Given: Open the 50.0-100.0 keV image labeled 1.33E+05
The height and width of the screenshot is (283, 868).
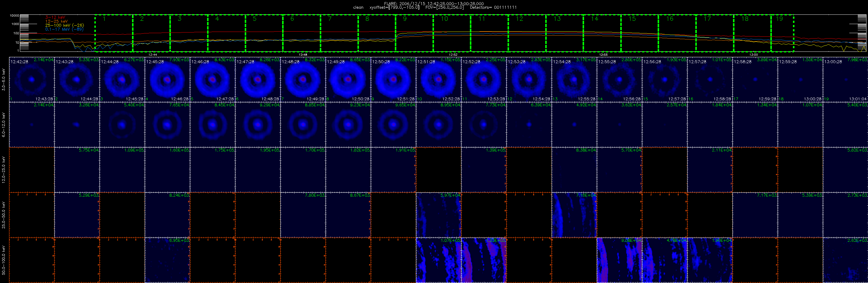Looking at the screenshot, I should (484, 260).
